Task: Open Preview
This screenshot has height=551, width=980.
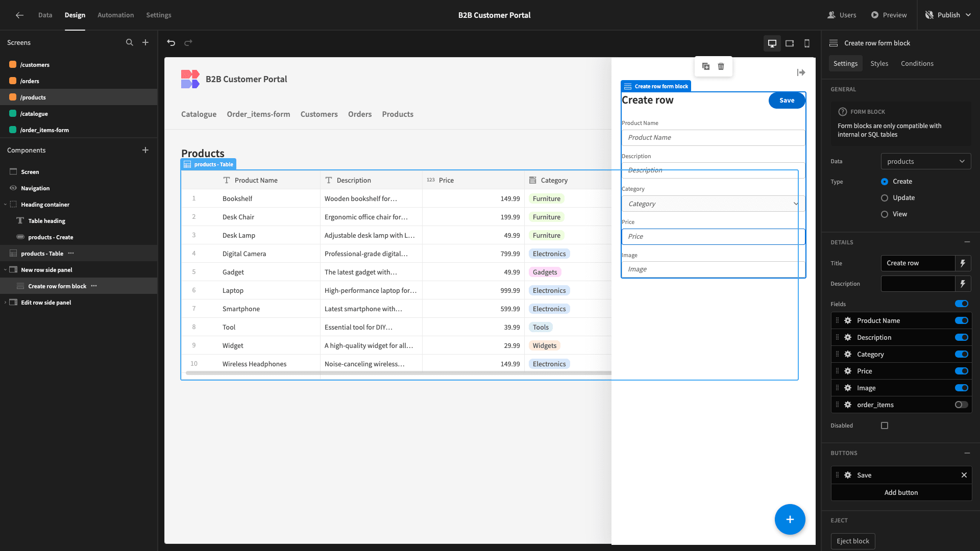Action: [x=889, y=15]
